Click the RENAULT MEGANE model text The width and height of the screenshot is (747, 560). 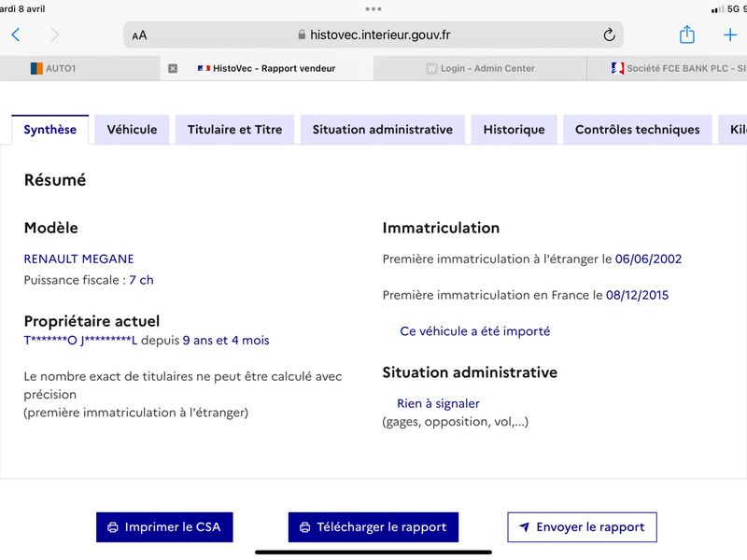click(79, 259)
